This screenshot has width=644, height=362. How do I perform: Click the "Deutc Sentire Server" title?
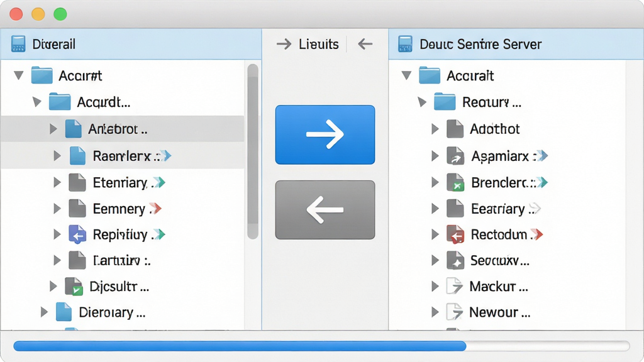(480, 45)
